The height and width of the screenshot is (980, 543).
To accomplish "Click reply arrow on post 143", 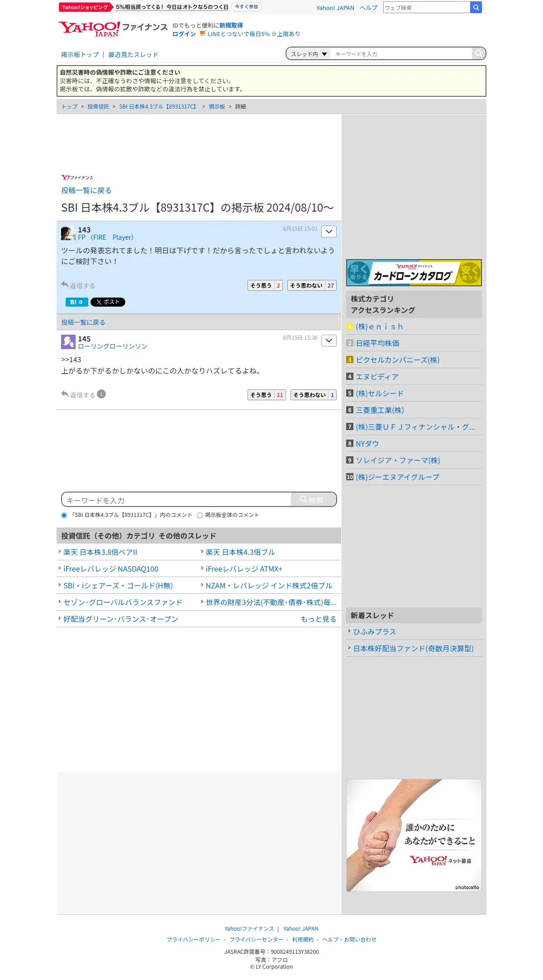I will point(65,285).
